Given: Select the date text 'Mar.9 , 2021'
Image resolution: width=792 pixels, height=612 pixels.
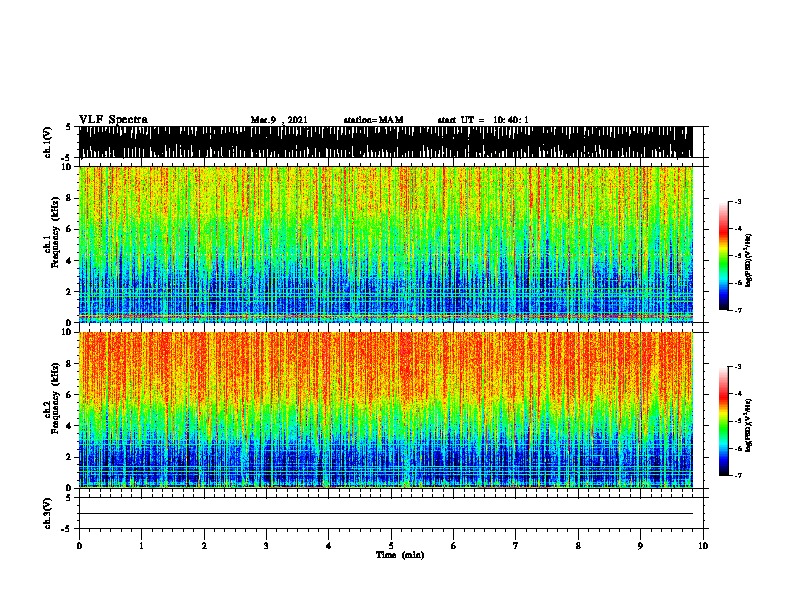Looking at the screenshot, I should 279,120.
